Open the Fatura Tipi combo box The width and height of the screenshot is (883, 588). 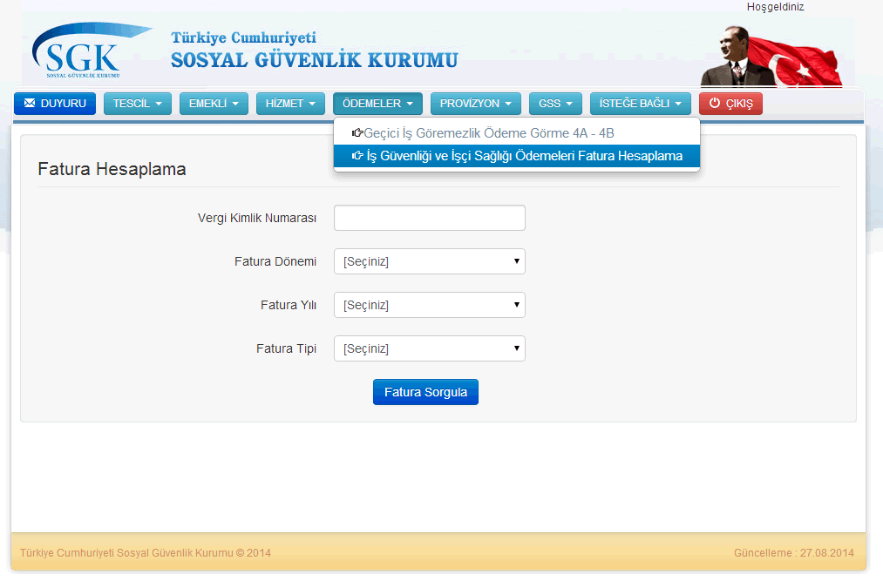(429, 348)
